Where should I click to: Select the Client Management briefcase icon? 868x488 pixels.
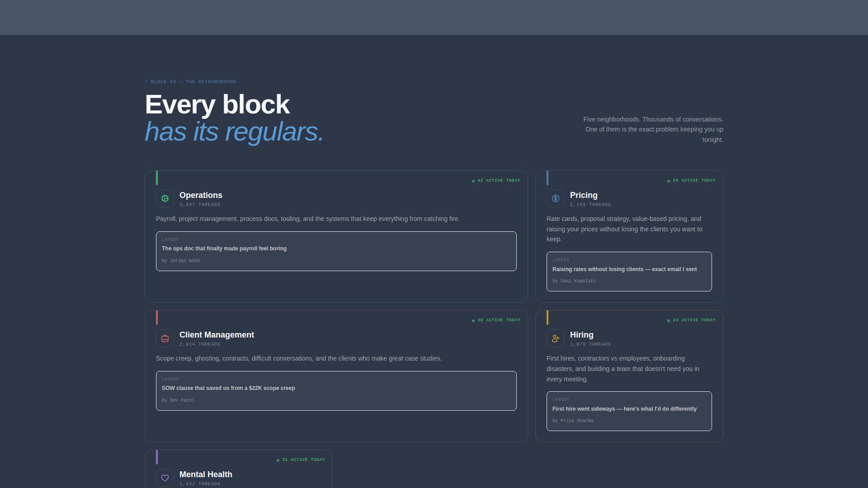tap(165, 338)
